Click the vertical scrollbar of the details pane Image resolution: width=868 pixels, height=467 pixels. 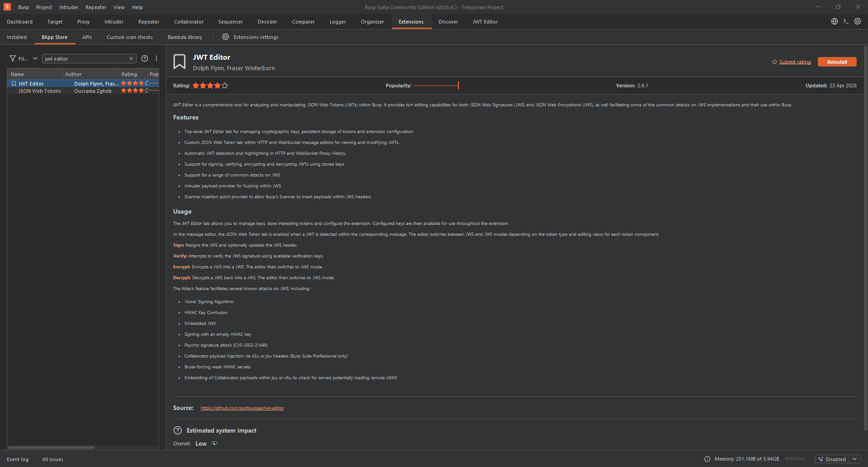pos(865,238)
